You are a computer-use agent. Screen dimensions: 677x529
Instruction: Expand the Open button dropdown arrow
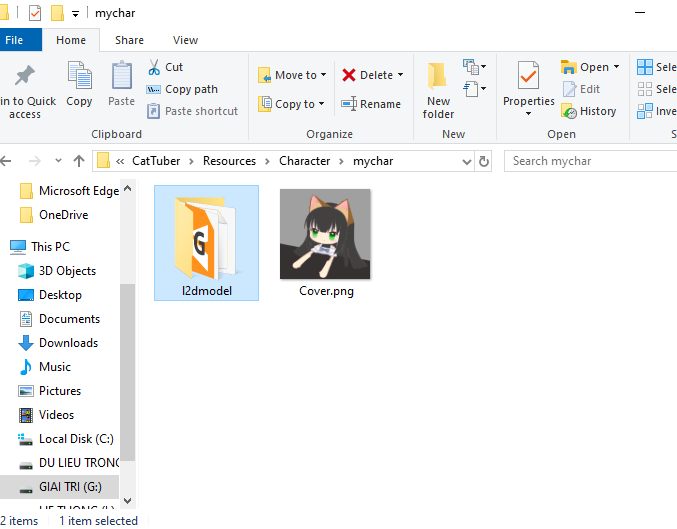tap(617, 67)
